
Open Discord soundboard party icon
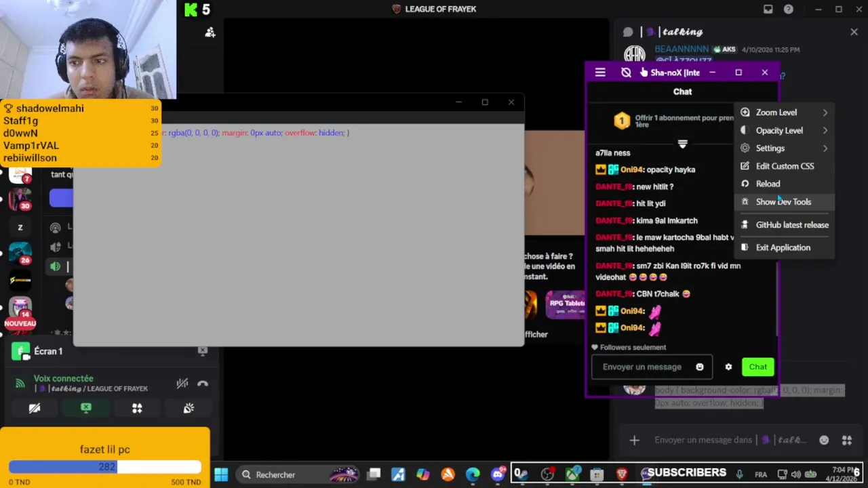click(x=189, y=408)
